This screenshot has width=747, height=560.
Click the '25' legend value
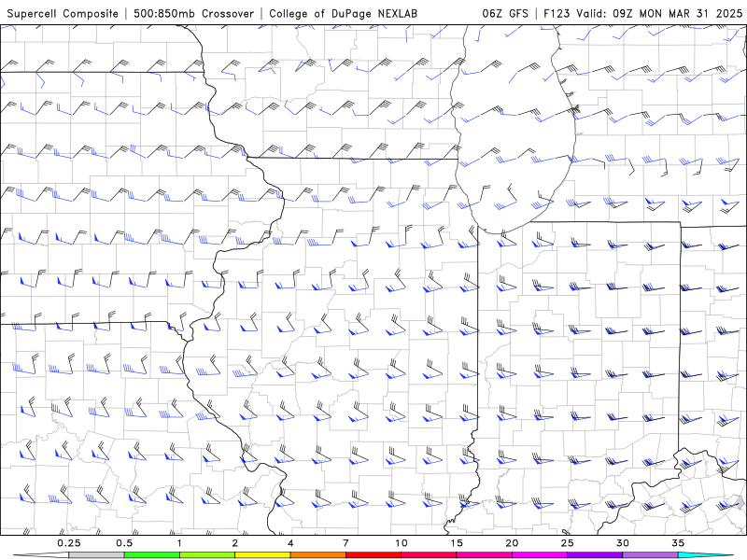click(x=567, y=543)
